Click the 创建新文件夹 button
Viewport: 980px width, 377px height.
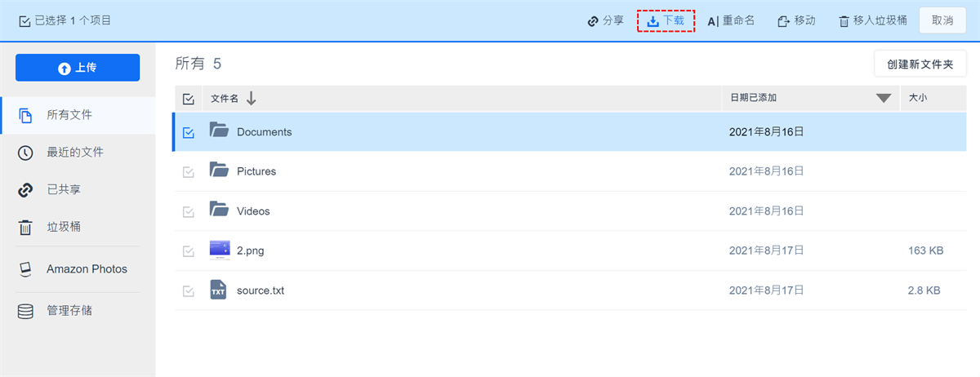pos(920,64)
